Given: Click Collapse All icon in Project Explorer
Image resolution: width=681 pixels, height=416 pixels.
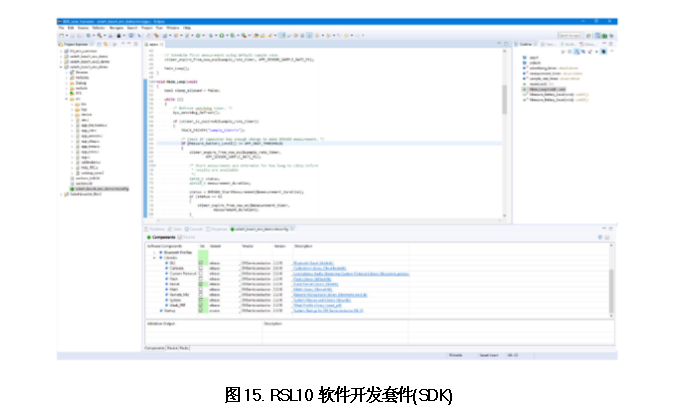Looking at the screenshot, I should tap(99, 44).
